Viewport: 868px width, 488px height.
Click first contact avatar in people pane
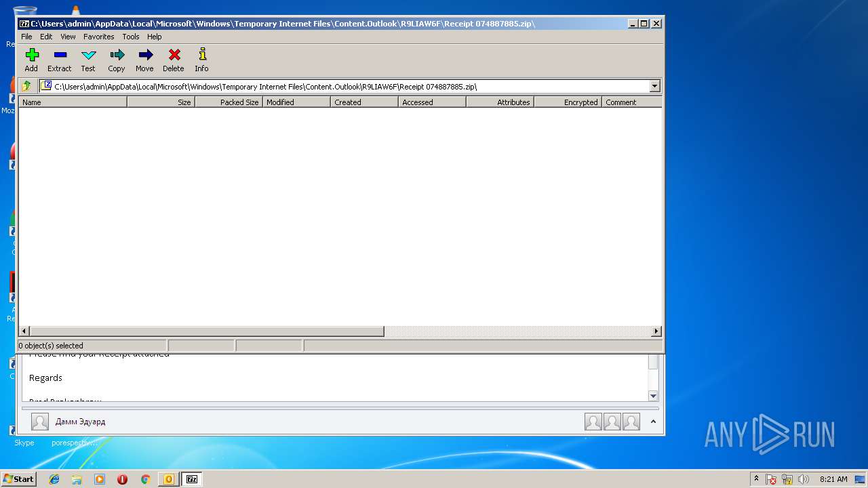(593, 422)
